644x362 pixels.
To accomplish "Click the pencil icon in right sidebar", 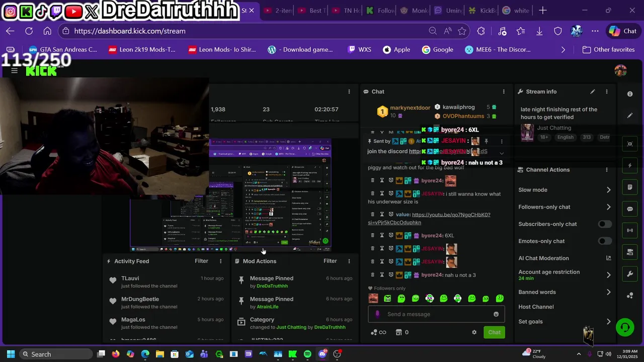I will pyautogui.click(x=630, y=116).
